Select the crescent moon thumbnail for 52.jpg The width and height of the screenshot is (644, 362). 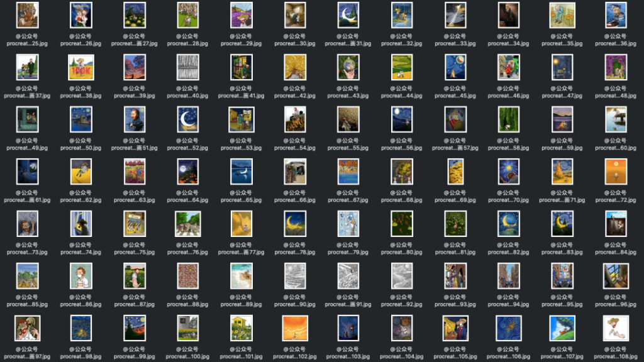click(187, 119)
